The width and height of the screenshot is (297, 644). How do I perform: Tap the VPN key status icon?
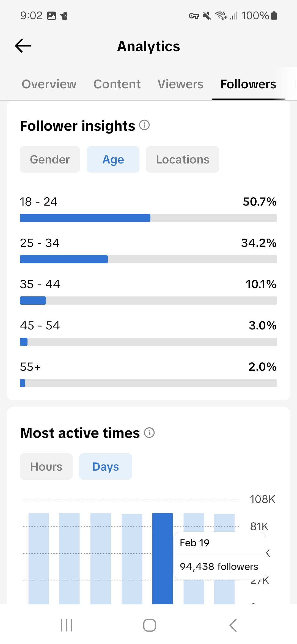(194, 16)
